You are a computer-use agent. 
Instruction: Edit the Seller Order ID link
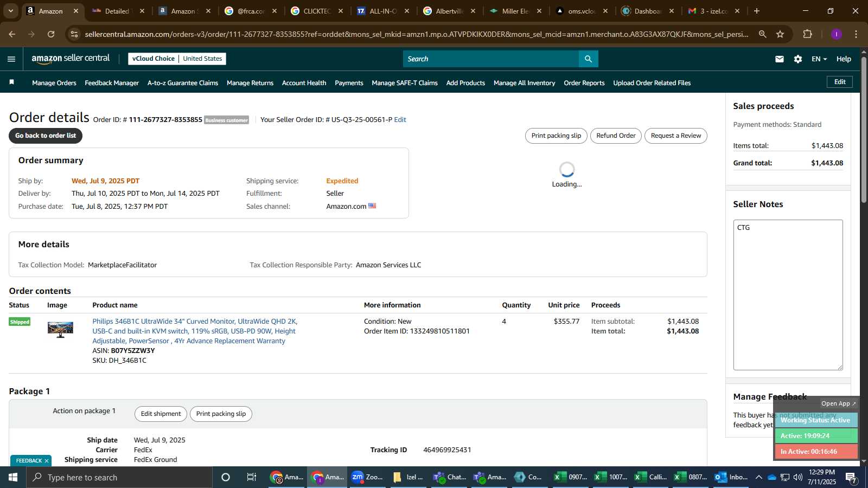[x=400, y=120]
